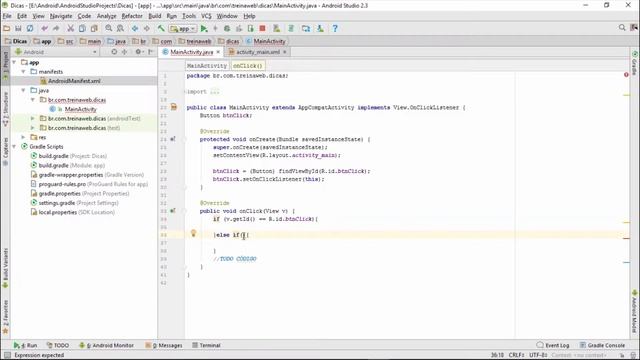Select build.gradle (Module: app) file
Image resolution: width=640 pixels, height=360 pixels.
click(68, 165)
